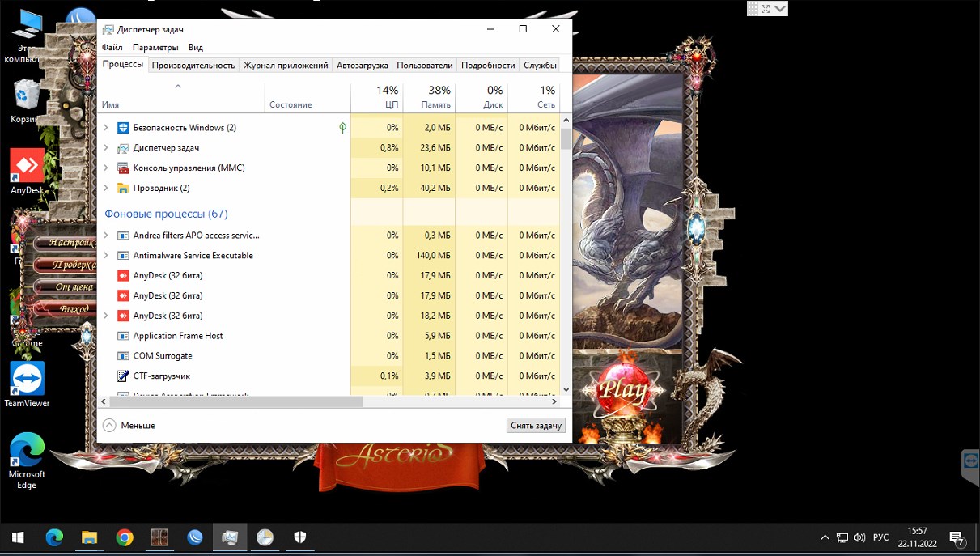This screenshot has width=980, height=556.
Task: Open TeamViewer desktop shortcut
Action: click(x=27, y=384)
